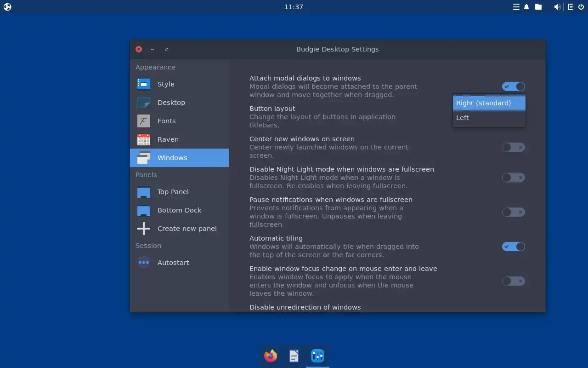Click the 'Automatic tiling' setting title
Screen dimensions: 588x368
tap(276, 238)
